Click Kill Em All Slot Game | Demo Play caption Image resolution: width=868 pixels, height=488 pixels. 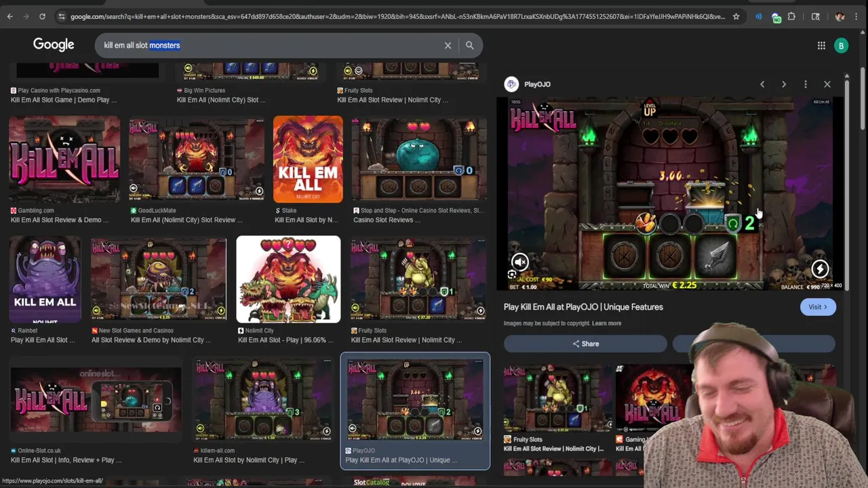point(64,100)
